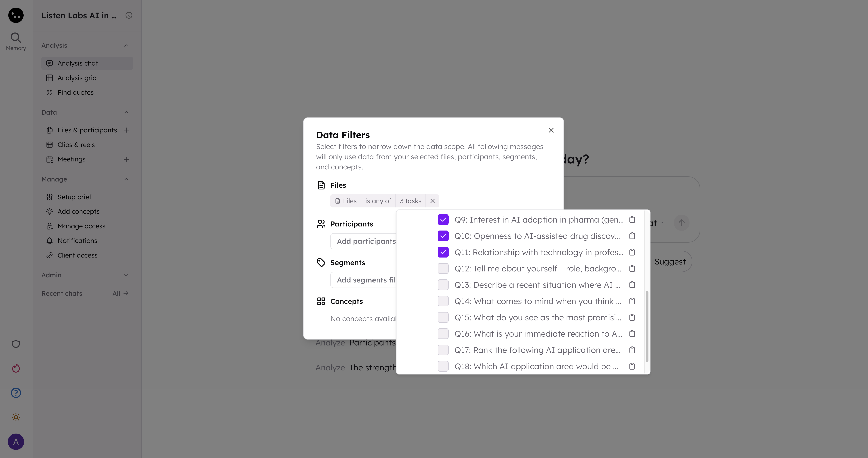Image resolution: width=868 pixels, height=458 pixels.
Task: Click clipboard icon for Q12 row
Action: click(632, 268)
